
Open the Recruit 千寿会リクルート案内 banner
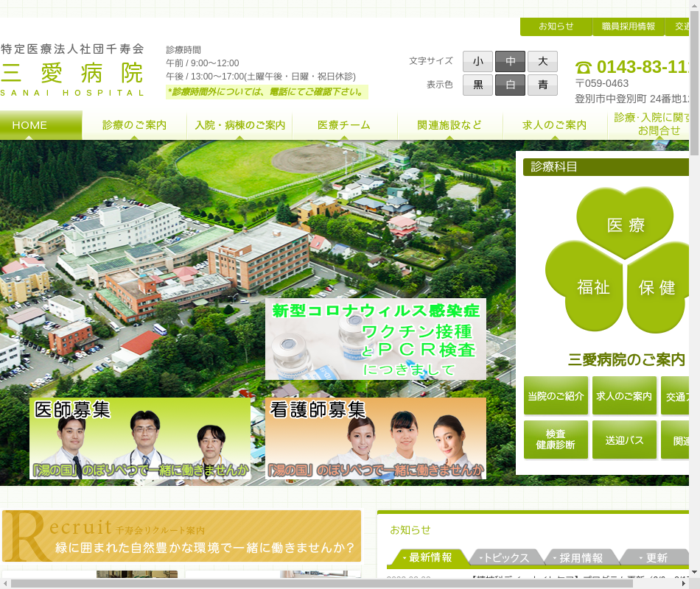182,536
